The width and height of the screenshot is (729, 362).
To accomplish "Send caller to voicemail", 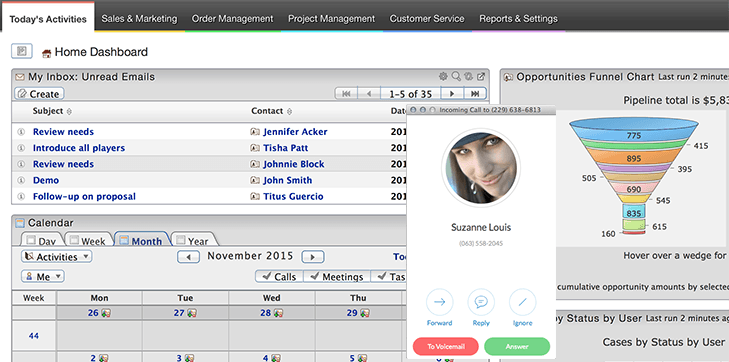I will pyautogui.click(x=445, y=347).
